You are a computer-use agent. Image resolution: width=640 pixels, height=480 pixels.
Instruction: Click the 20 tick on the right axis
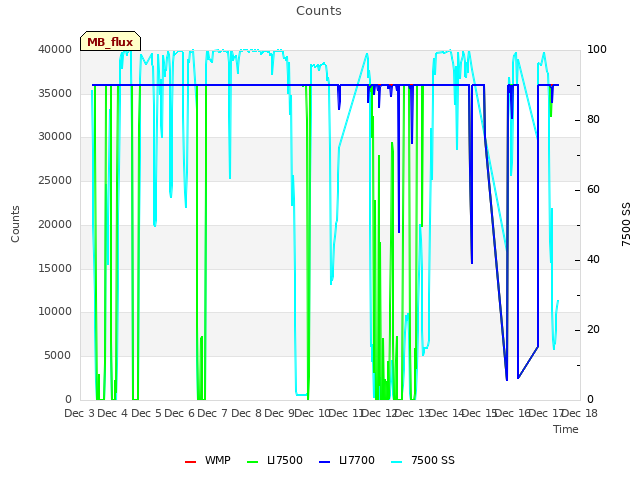[x=593, y=329]
